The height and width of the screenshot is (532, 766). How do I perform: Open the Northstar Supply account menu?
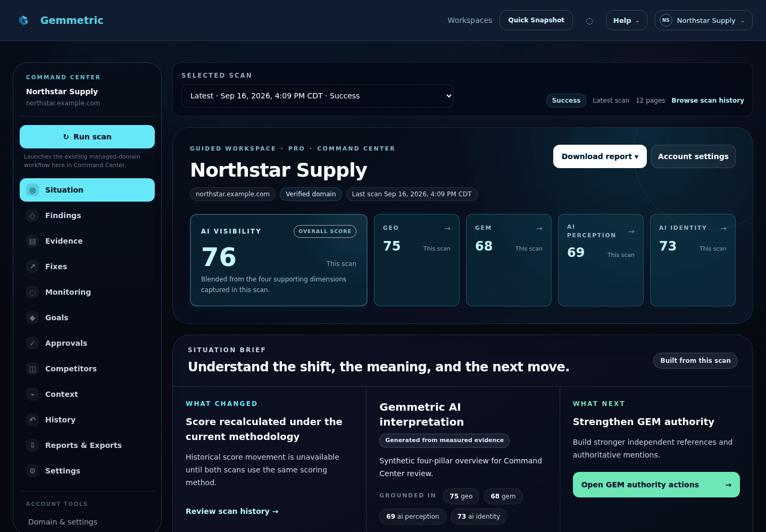pyautogui.click(x=704, y=20)
